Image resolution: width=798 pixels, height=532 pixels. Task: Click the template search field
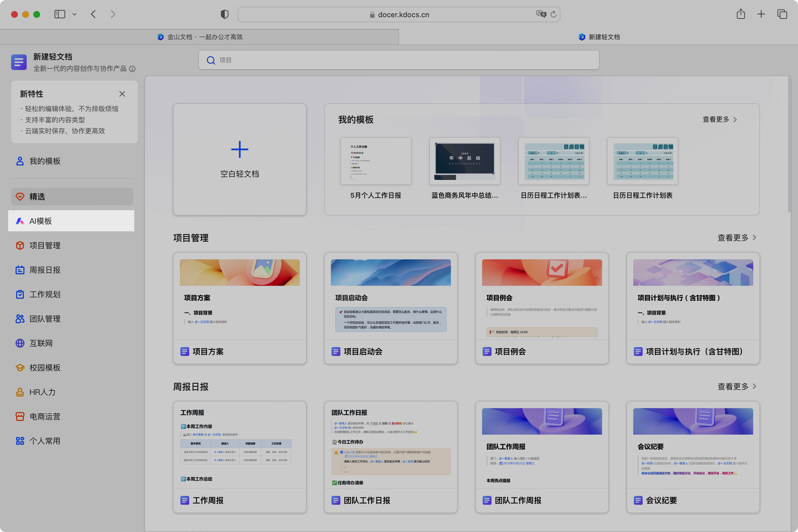pos(398,60)
